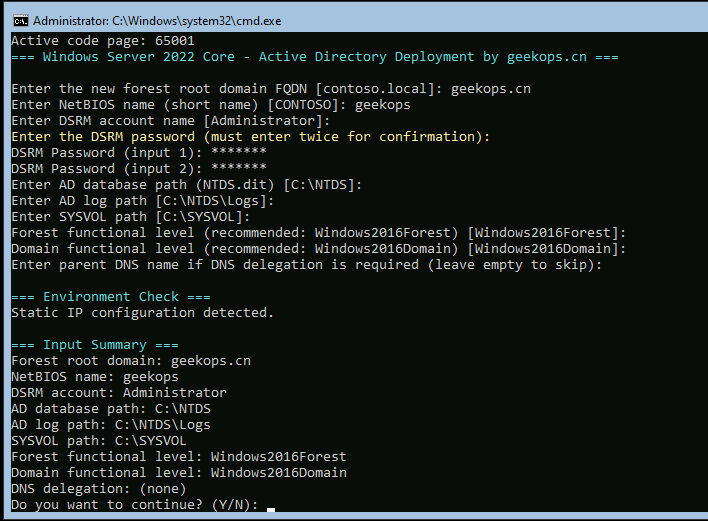Click the '=== Environment Check ===' heading
This screenshot has width=708, height=521.
tap(111, 297)
